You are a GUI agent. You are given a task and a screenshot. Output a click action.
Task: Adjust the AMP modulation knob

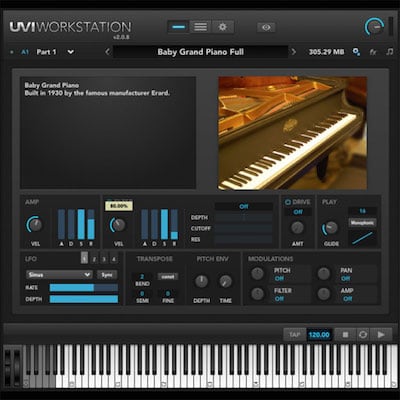coord(323,294)
